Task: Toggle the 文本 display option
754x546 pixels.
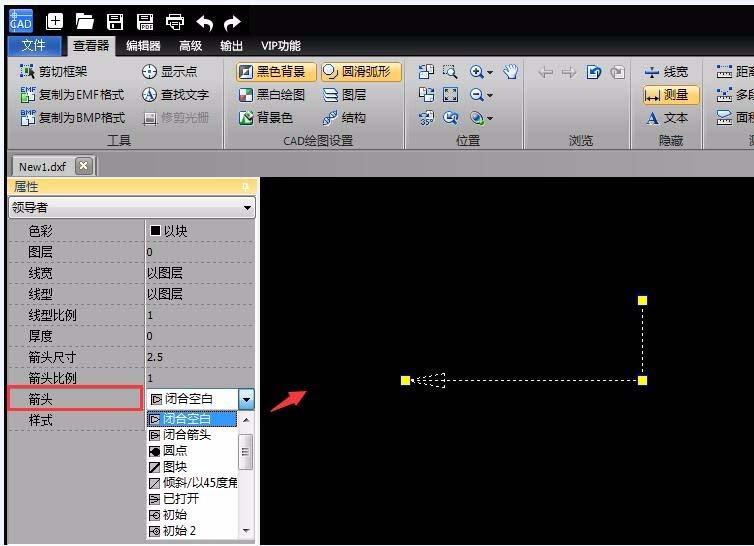Action: pyautogui.click(x=667, y=118)
